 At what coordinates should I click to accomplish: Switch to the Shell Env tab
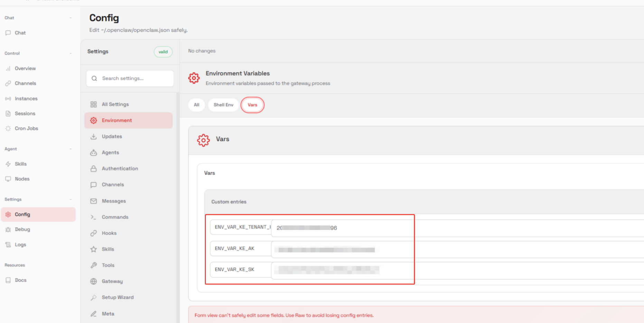pos(223,105)
